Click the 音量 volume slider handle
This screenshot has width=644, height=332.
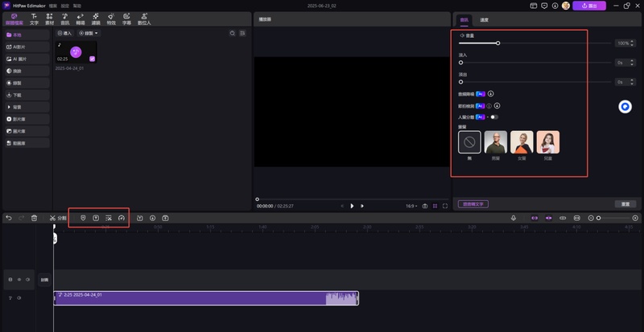coord(498,43)
